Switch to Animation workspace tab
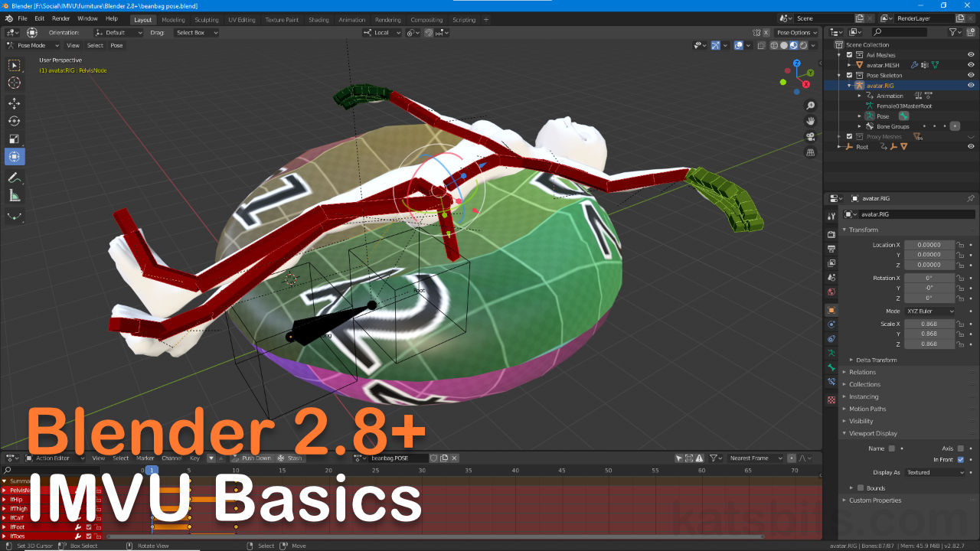This screenshot has height=551, width=980. [x=352, y=20]
